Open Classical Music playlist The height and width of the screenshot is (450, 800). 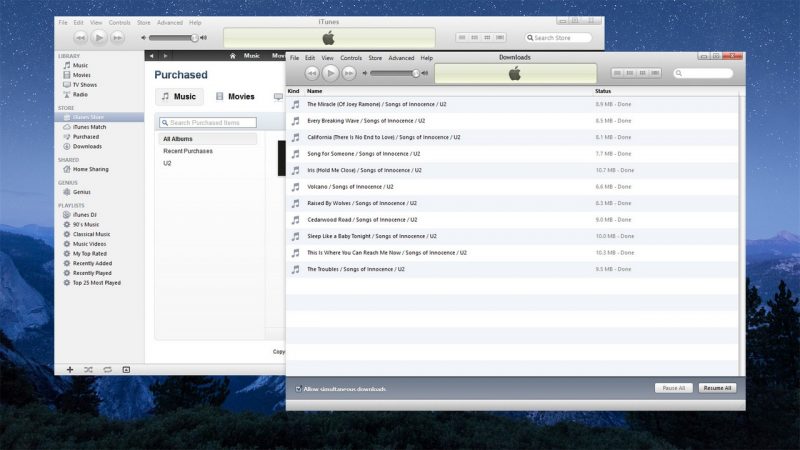[91, 234]
